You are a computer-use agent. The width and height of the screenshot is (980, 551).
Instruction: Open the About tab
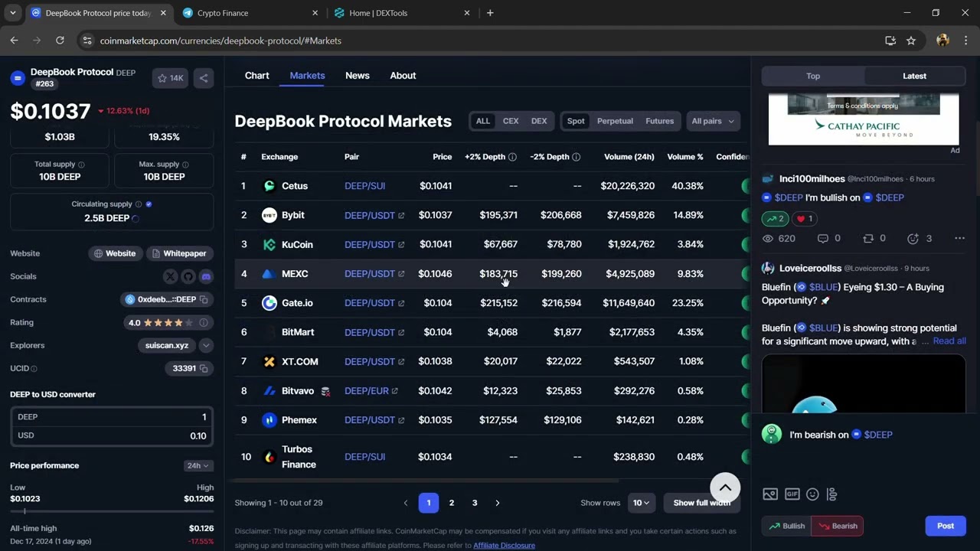(403, 76)
